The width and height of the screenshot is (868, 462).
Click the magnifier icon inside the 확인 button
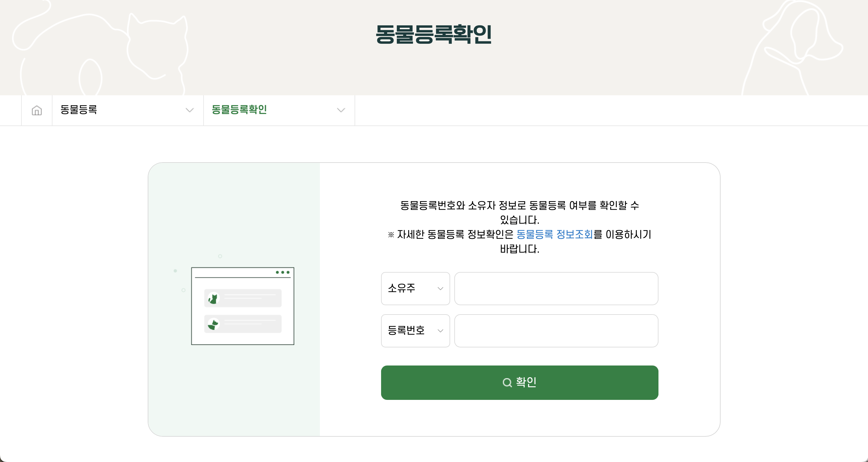(x=507, y=382)
